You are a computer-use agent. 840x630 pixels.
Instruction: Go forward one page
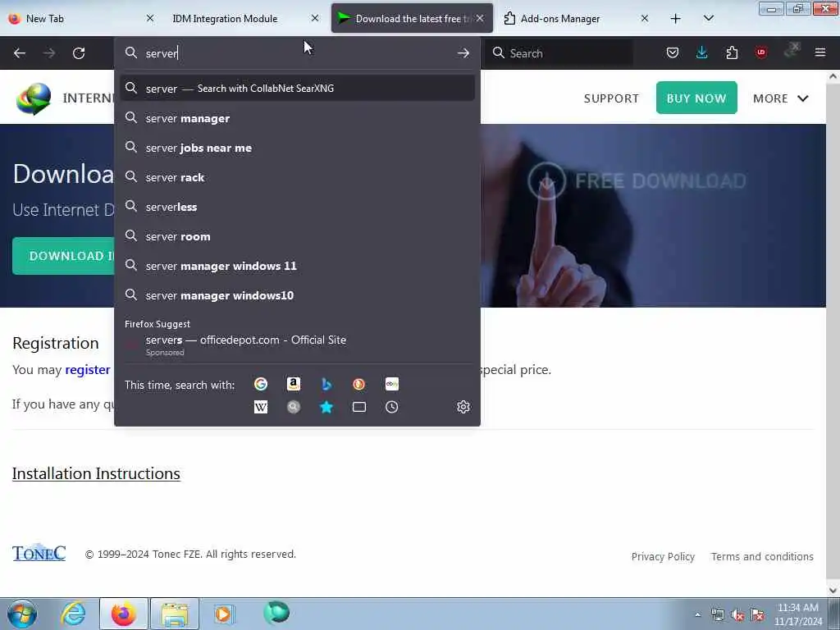48,53
